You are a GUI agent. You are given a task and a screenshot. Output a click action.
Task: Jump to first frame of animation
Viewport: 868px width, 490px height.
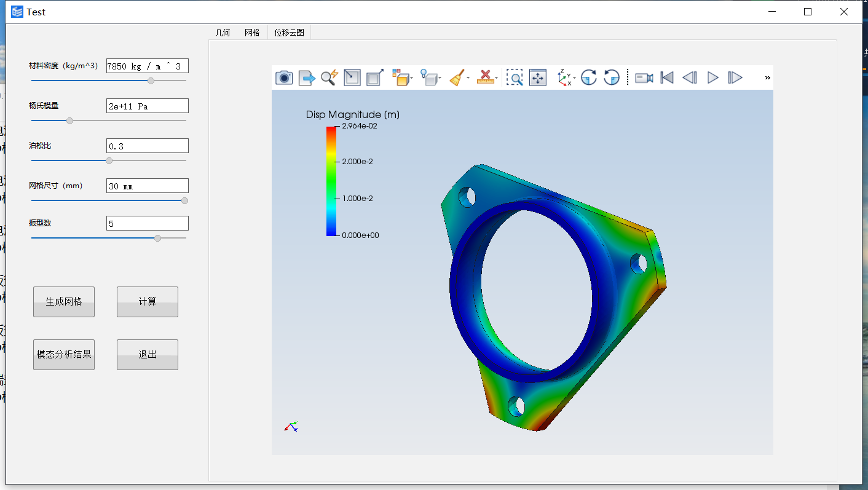[x=667, y=77]
